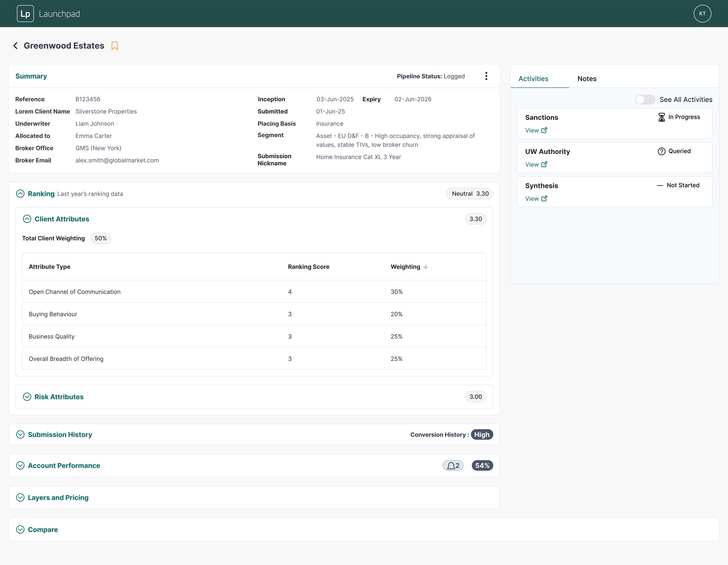Expand the Submission History section

point(20,434)
